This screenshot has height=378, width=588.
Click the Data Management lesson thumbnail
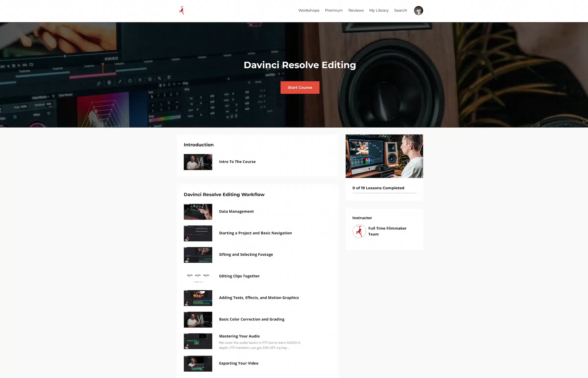(198, 211)
